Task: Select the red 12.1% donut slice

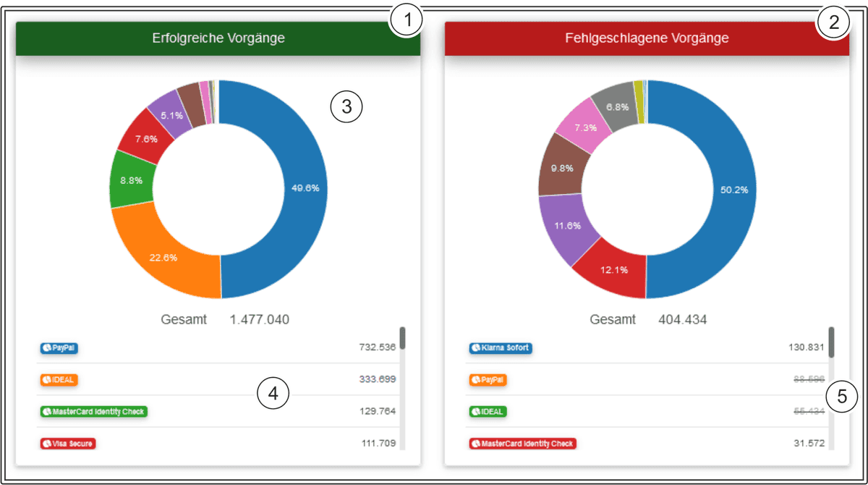Action: tap(611, 270)
